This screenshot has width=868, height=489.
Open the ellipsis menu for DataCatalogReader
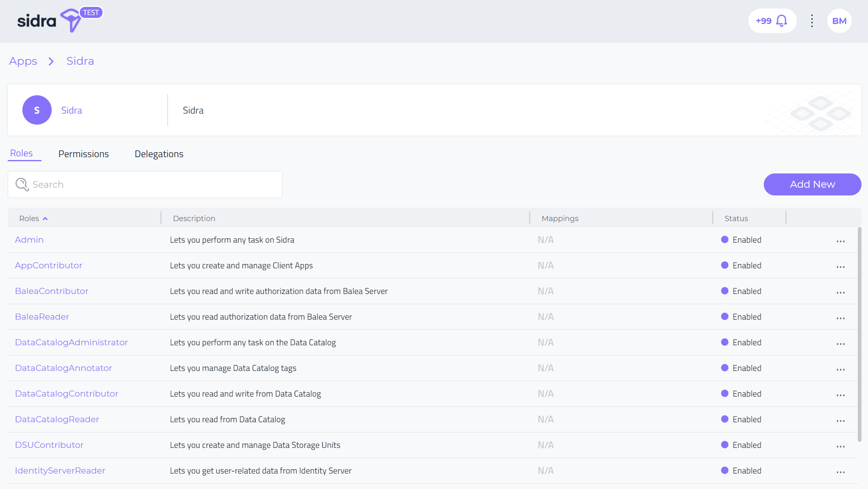[x=841, y=421]
